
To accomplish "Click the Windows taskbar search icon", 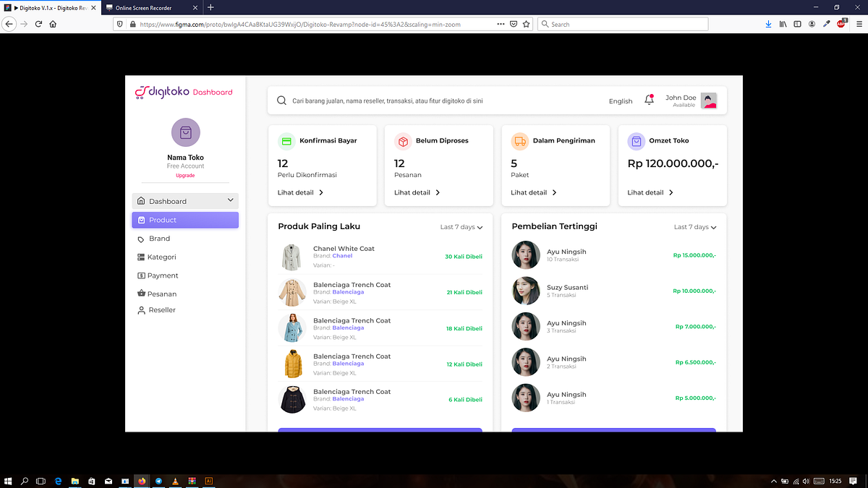I will click(x=25, y=481).
